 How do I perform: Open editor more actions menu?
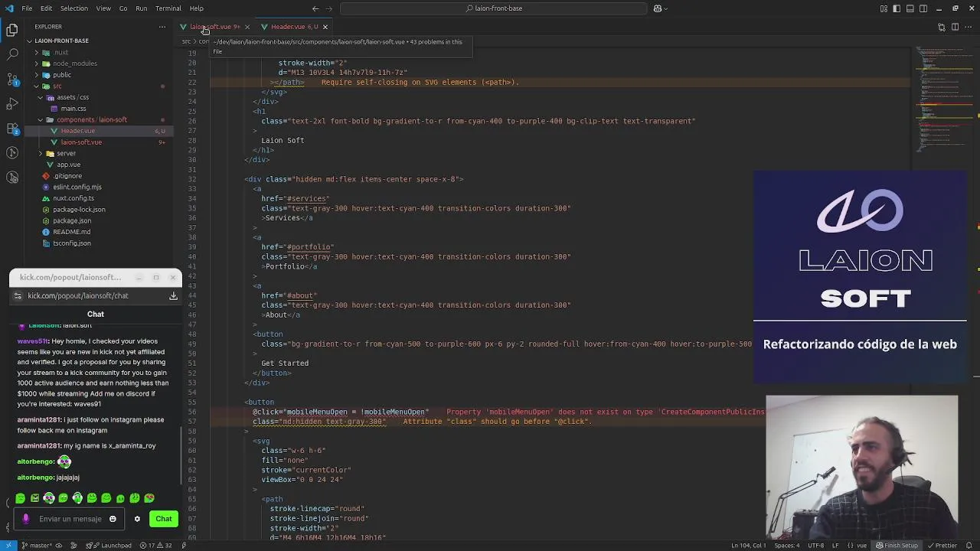point(968,27)
